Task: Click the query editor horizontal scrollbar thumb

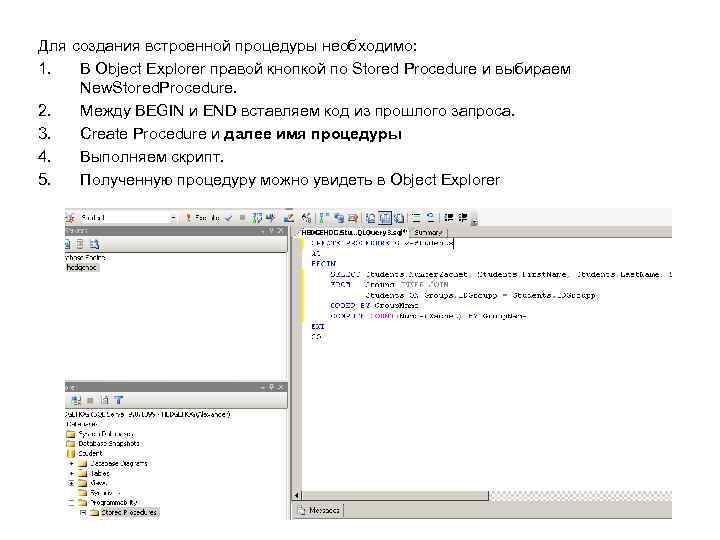Action: coord(395,495)
